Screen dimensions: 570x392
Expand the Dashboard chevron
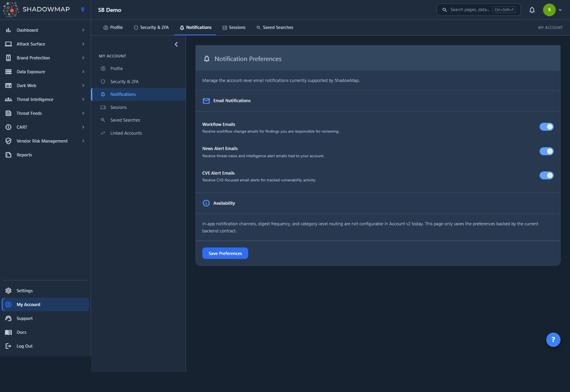83,30
